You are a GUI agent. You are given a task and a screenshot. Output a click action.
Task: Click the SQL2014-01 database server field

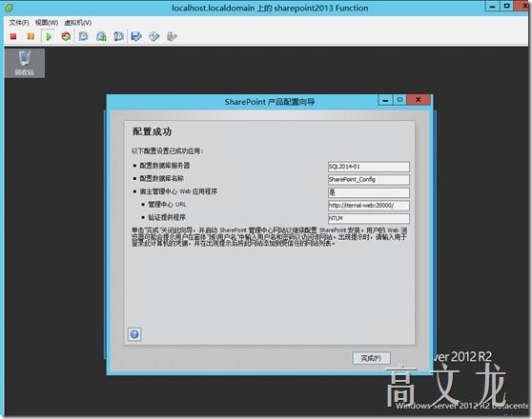point(369,167)
